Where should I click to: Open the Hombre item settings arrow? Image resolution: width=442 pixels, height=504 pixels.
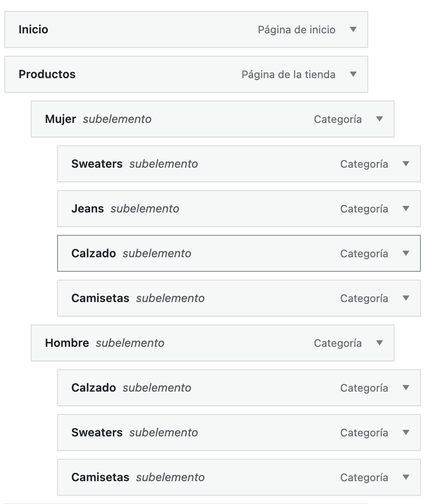click(380, 343)
